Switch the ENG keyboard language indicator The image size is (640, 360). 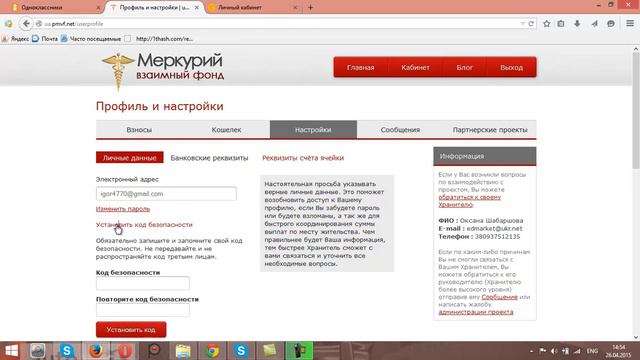click(x=592, y=351)
